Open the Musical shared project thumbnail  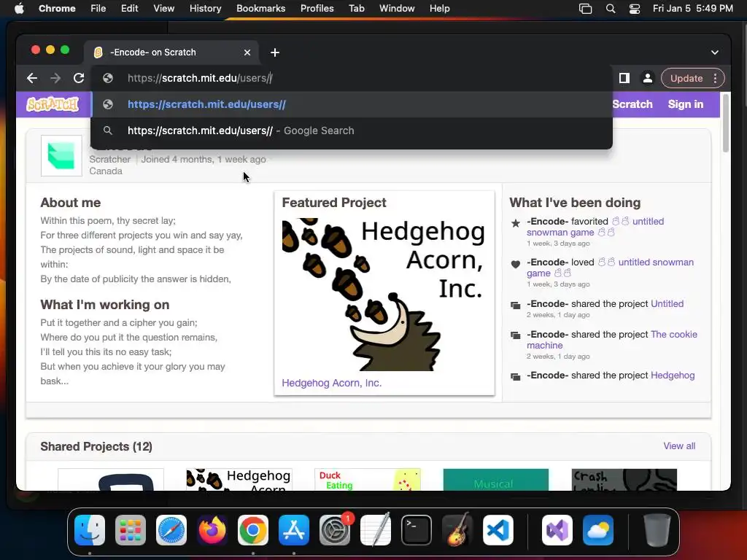495,480
